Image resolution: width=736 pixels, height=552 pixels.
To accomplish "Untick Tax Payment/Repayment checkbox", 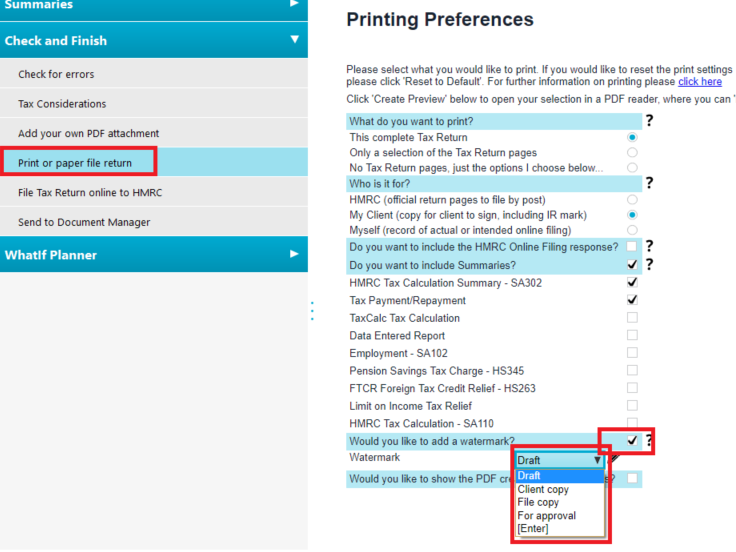I will point(632,300).
